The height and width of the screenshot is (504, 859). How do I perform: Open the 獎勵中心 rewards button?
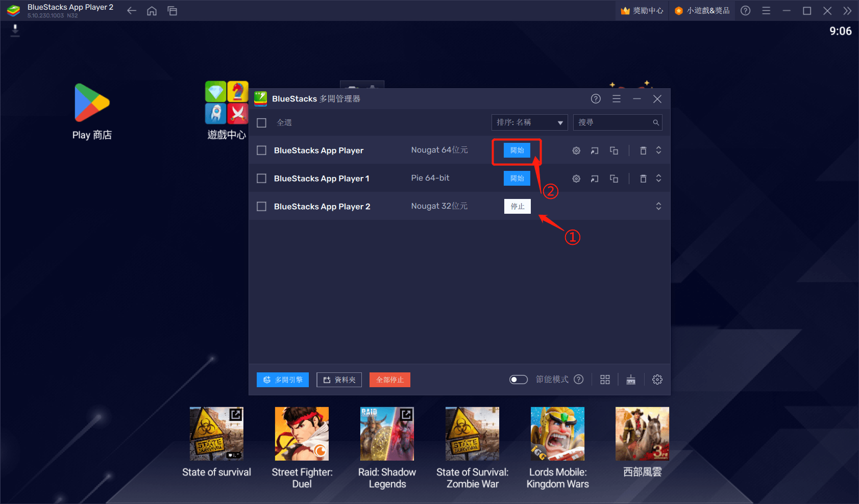(642, 11)
